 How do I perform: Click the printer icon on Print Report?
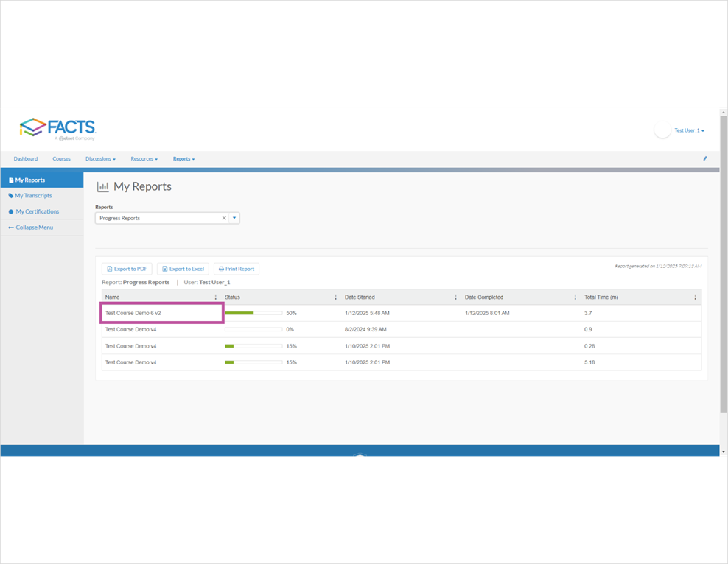click(x=221, y=268)
